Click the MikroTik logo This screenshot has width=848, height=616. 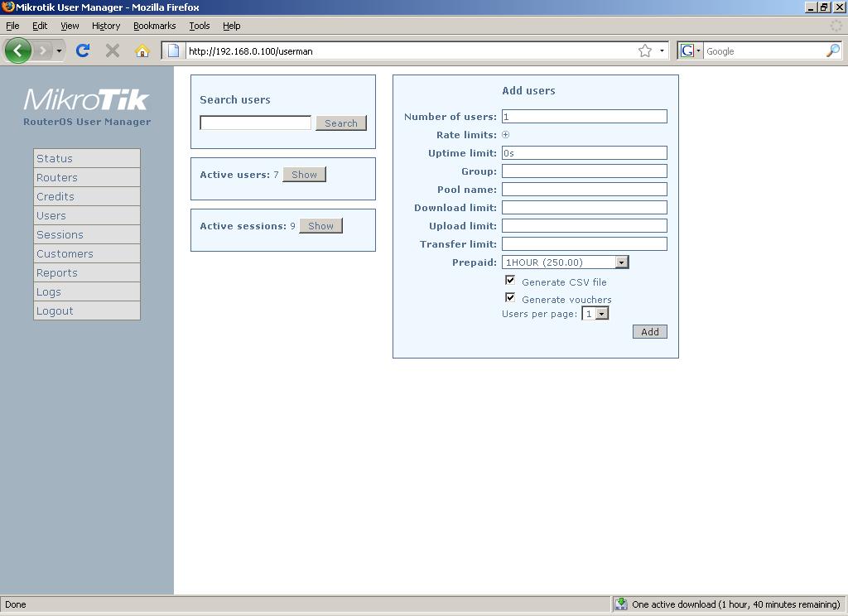86,100
